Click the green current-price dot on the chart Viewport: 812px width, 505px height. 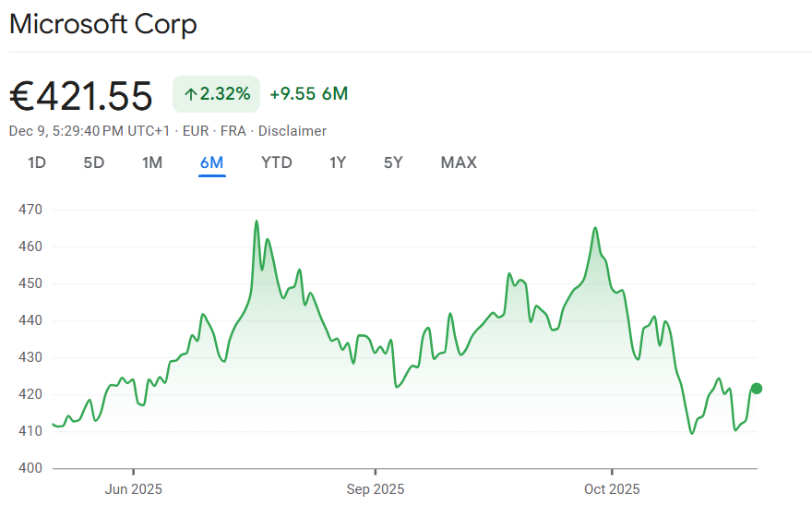[x=757, y=389]
